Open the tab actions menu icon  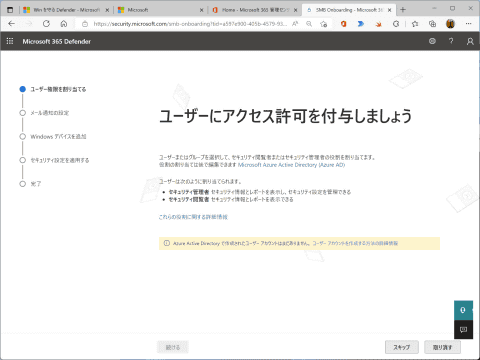[10, 10]
